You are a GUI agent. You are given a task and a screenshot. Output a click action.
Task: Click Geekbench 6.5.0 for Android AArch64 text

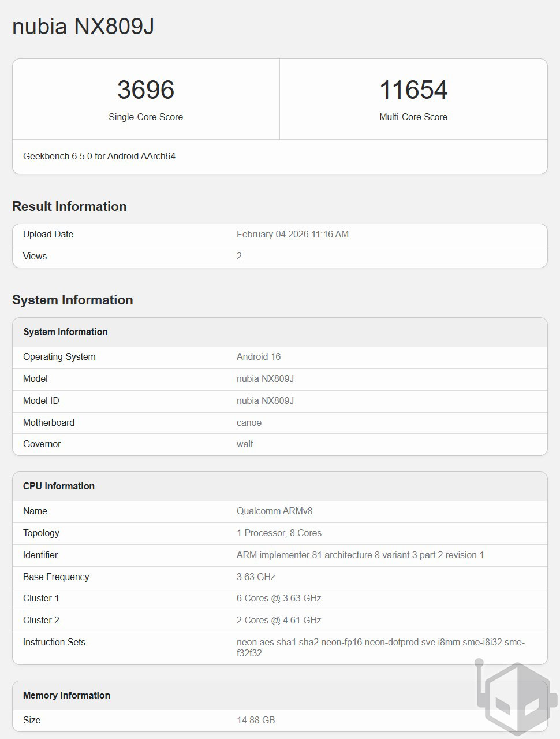(x=99, y=156)
